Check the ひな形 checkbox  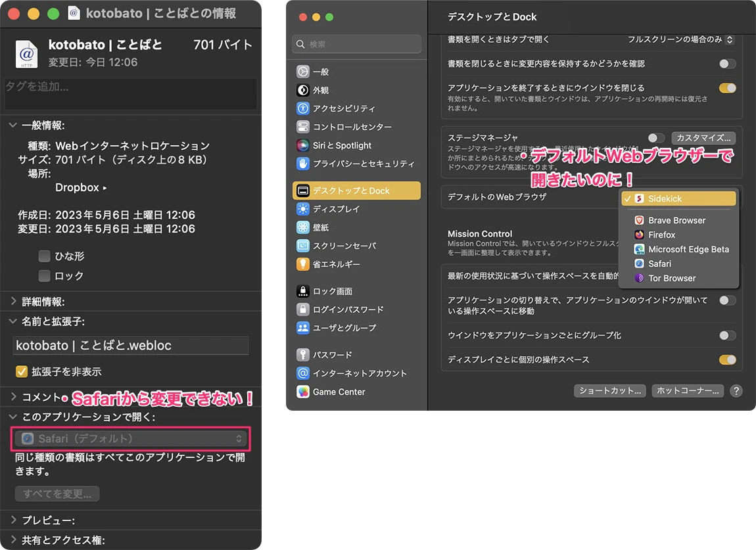pos(44,256)
